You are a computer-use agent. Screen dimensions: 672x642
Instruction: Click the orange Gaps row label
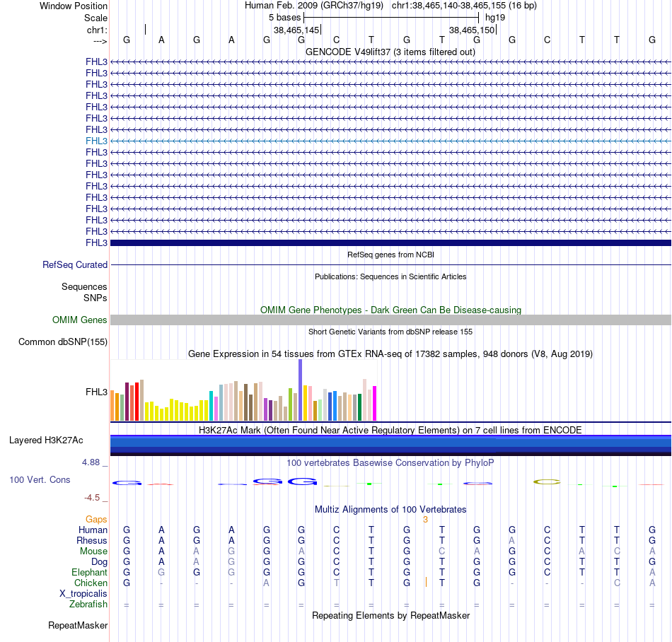click(x=96, y=519)
